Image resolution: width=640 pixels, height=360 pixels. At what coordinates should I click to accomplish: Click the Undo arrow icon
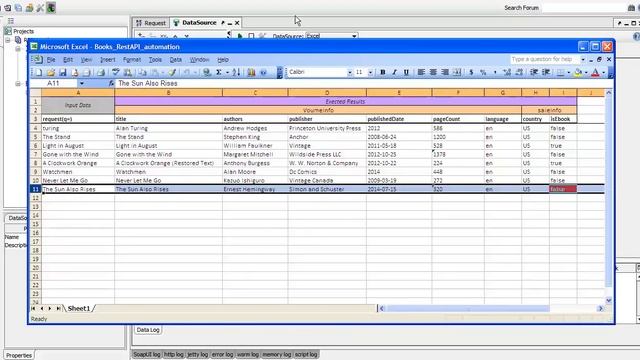pos(187,73)
